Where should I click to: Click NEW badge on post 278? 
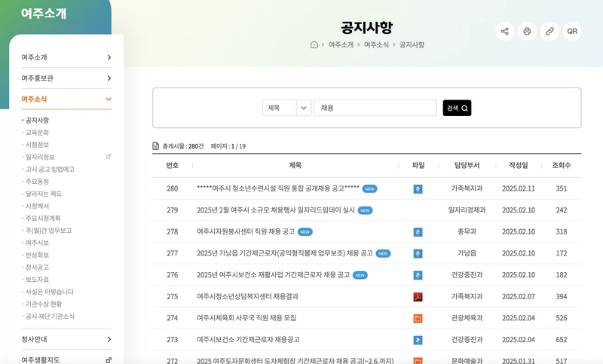[305, 232]
